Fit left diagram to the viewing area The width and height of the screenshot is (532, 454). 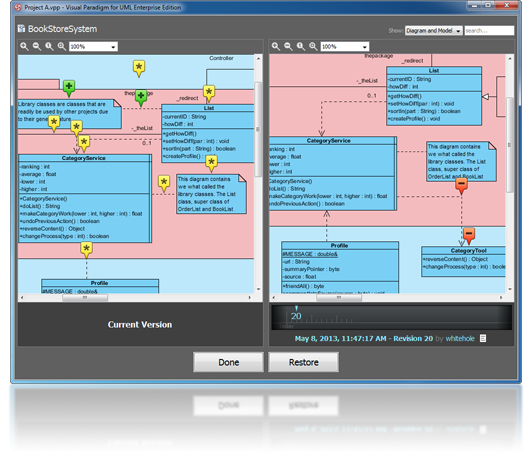point(62,46)
